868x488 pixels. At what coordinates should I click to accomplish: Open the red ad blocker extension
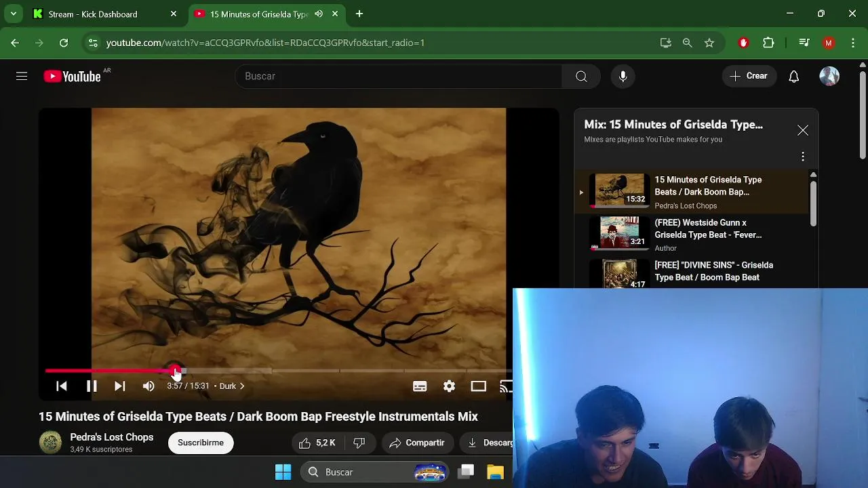(743, 43)
